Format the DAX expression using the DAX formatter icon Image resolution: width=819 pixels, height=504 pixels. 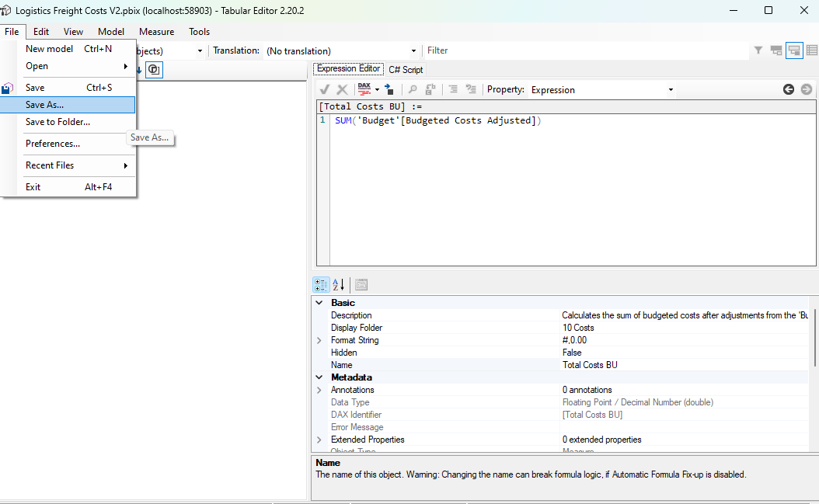[364, 89]
